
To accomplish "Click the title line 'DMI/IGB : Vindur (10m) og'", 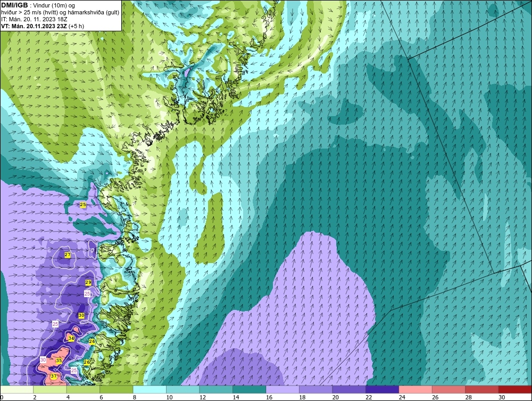I will pyautogui.click(x=38, y=5).
